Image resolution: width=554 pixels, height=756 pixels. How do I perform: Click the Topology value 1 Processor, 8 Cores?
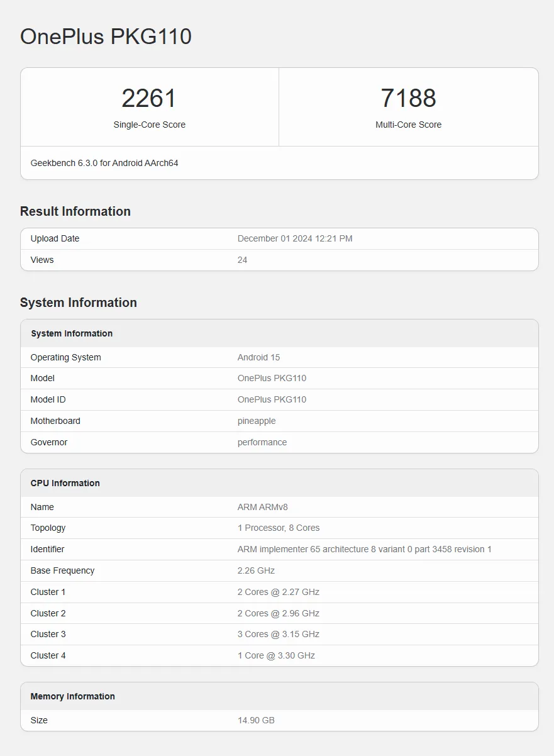click(x=279, y=528)
